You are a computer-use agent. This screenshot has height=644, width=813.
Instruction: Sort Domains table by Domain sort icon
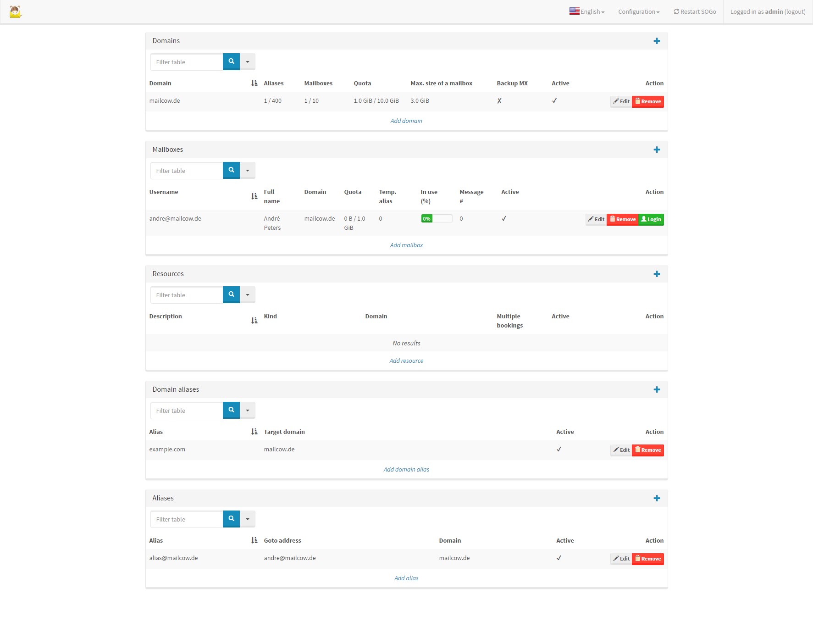point(254,83)
